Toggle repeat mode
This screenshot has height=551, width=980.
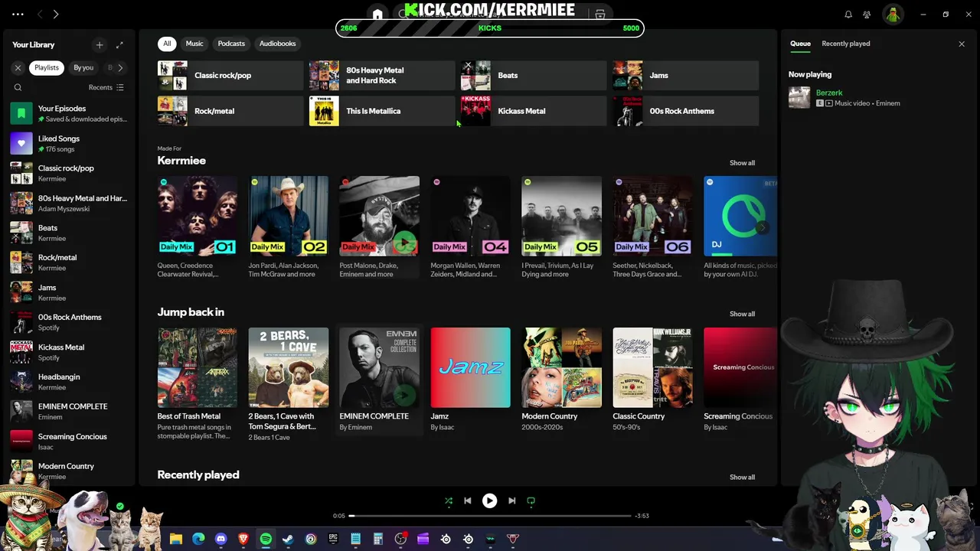click(x=531, y=500)
